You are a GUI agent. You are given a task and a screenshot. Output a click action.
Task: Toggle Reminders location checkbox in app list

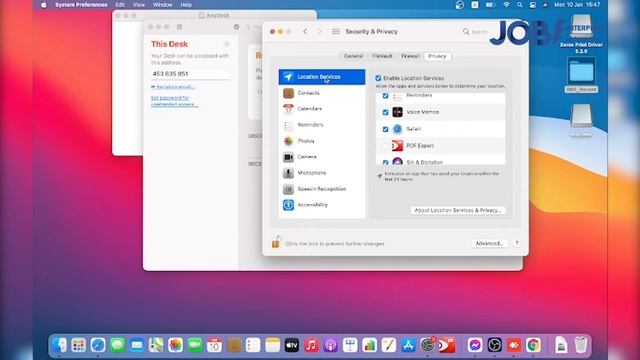[x=385, y=96]
